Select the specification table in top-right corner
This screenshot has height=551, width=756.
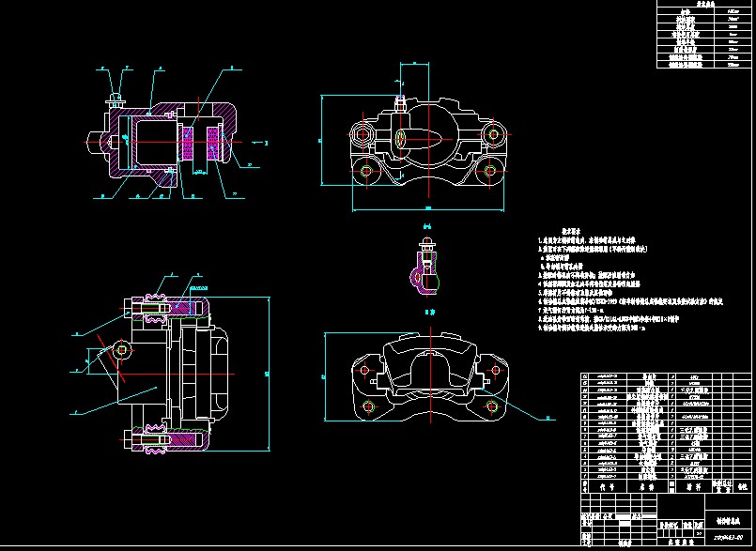tap(704, 34)
